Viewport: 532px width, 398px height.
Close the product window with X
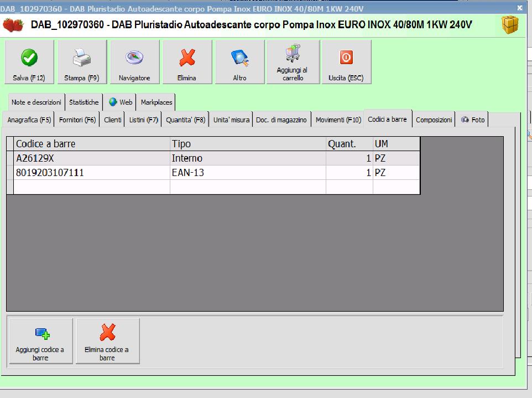[519, 8]
